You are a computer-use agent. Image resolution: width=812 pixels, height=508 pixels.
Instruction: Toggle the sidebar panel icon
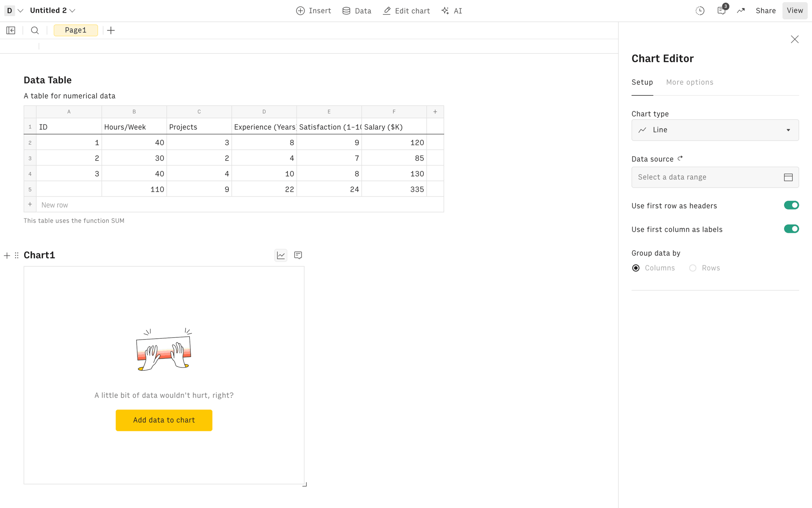11,30
